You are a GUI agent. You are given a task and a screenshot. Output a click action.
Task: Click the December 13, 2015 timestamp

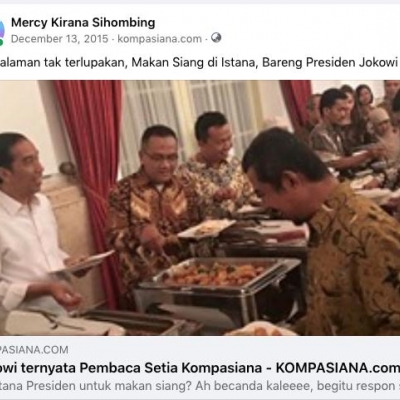[x=60, y=39]
